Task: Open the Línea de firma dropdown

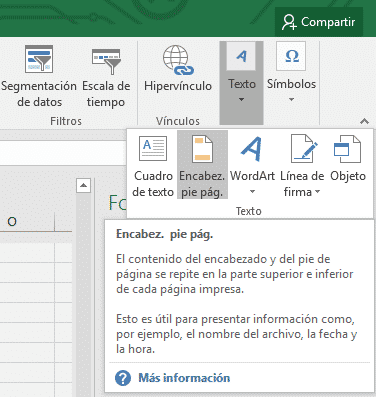Action: pos(302,166)
